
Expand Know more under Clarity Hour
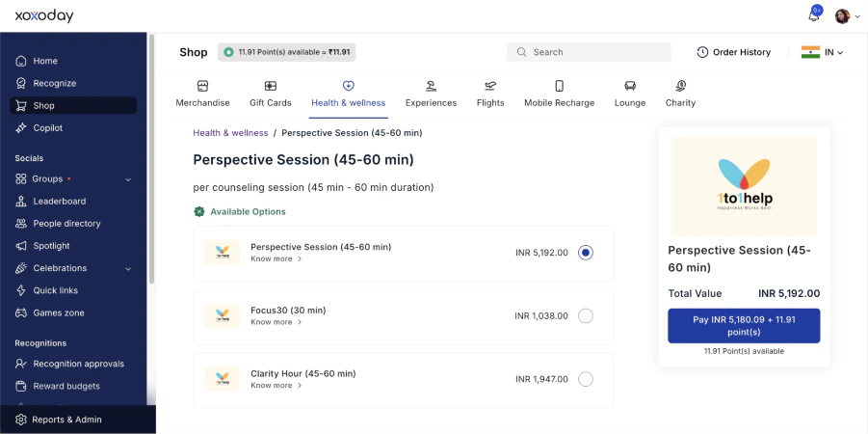(276, 385)
